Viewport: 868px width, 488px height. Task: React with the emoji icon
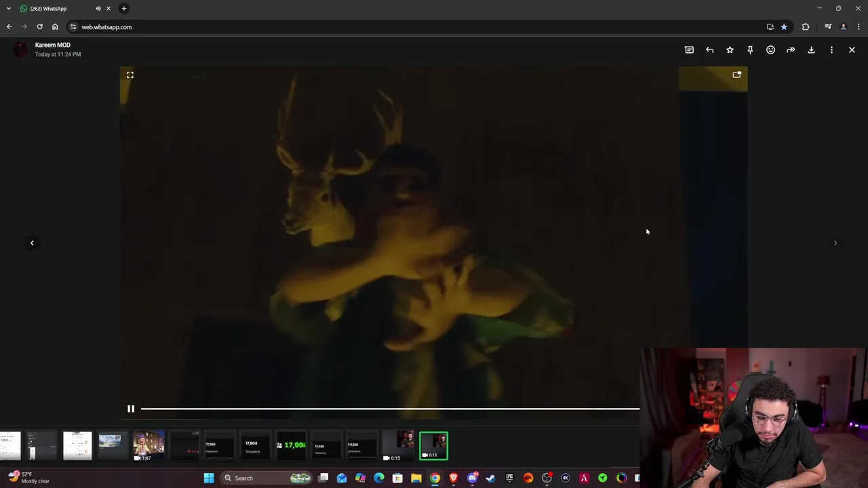click(770, 49)
